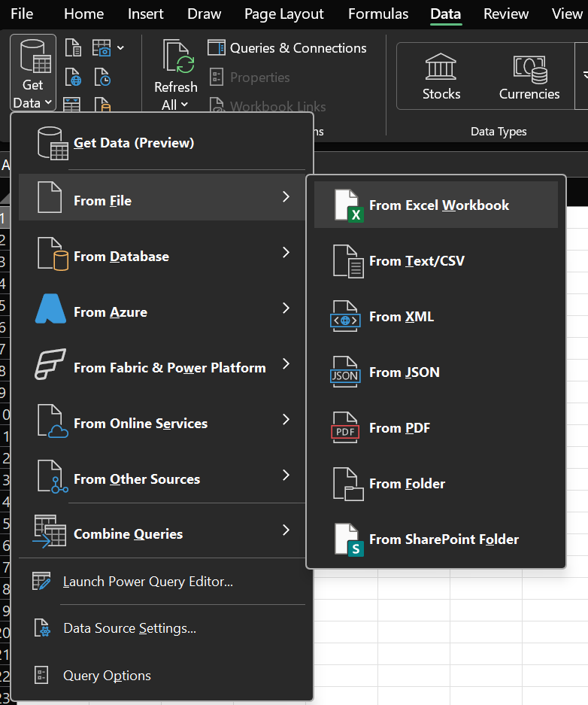Switch to the Formulas ribbon tab
The width and height of the screenshot is (588, 705).
point(378,14)
